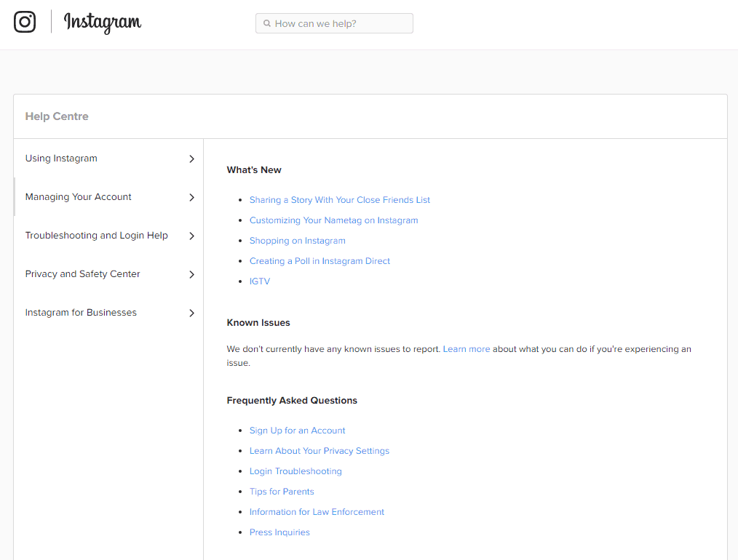
Task: Open Learn About Your Privacy Settings link
Action: pos(320,451)
